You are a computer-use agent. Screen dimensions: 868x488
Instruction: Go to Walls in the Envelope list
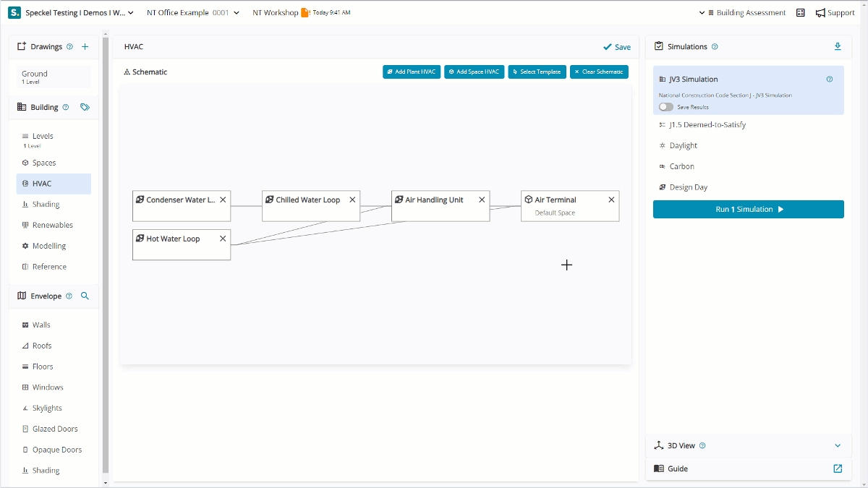41,325
